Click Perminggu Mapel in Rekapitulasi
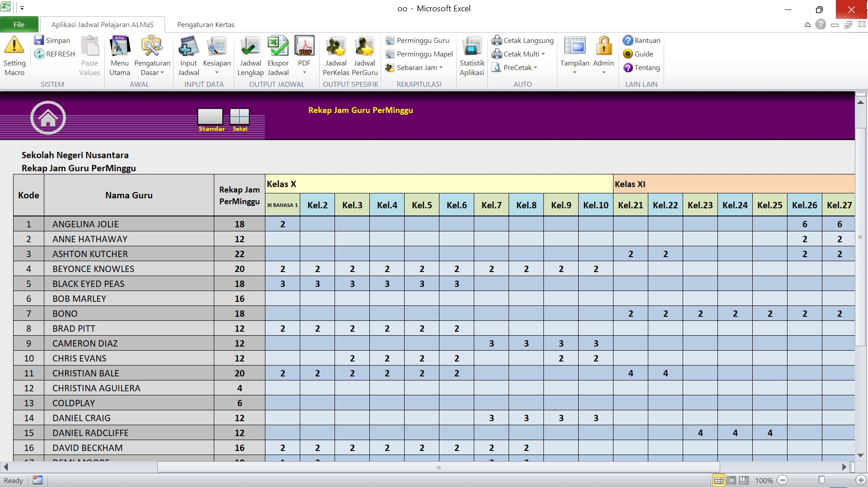This screenshot has height=488, width=868. (x=420, y=54)
